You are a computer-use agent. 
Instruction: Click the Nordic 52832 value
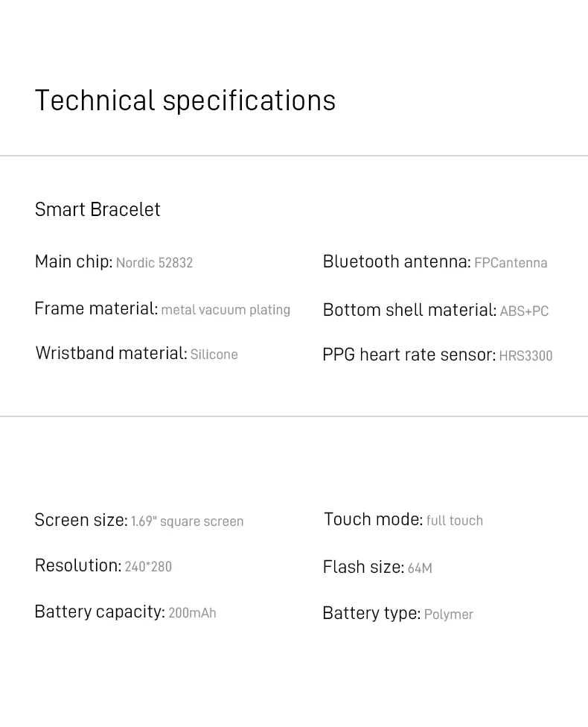point(154,263)
